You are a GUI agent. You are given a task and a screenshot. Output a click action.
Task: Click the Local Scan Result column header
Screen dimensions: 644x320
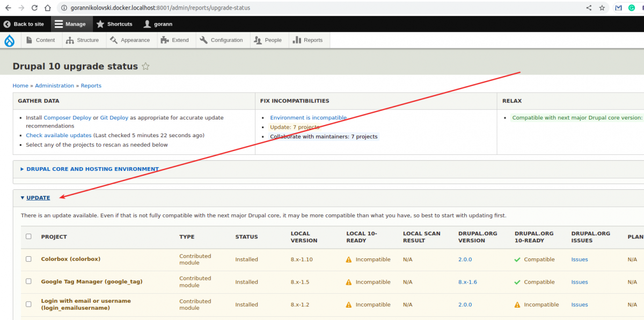pyautogui.click(x=421, y=237)
